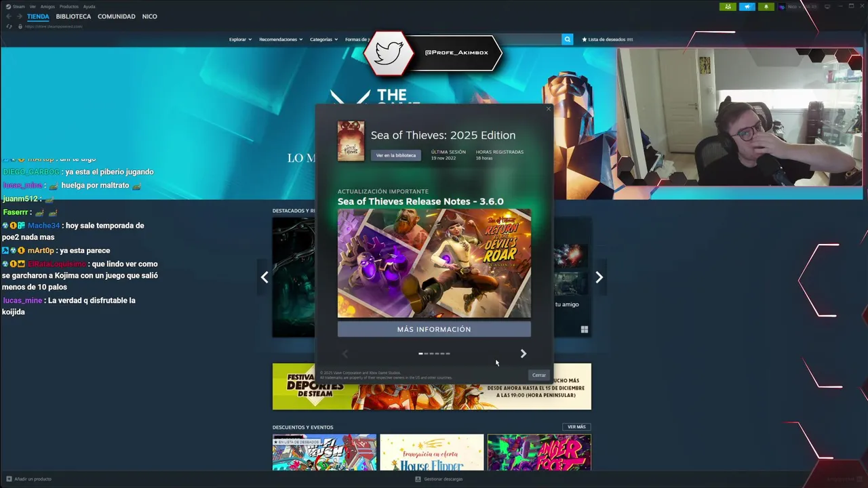
Task: Open Gestionar descargas
Action: 443,479
